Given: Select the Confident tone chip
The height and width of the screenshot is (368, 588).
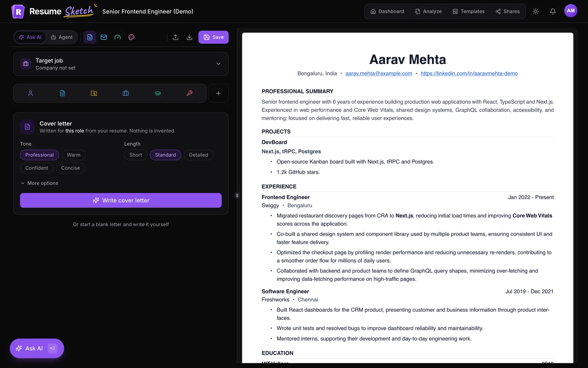Looking at the screenshot, I should click(37, 168).
